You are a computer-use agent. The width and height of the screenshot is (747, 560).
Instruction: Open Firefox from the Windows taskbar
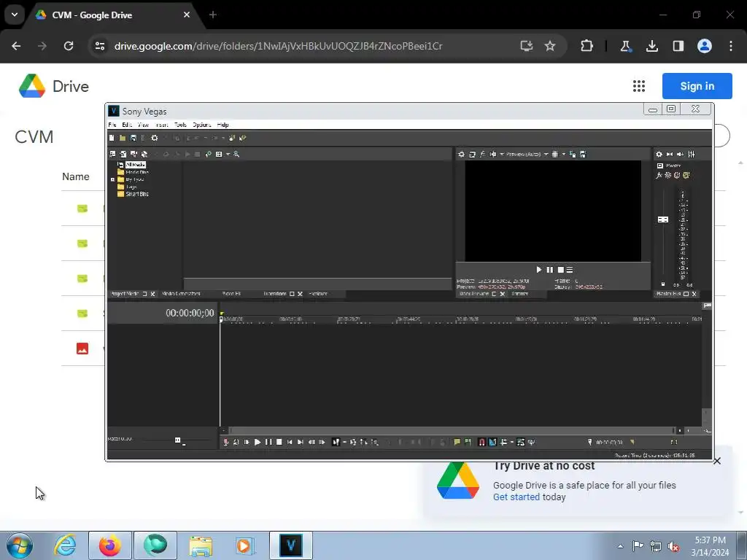pos(110,545)
